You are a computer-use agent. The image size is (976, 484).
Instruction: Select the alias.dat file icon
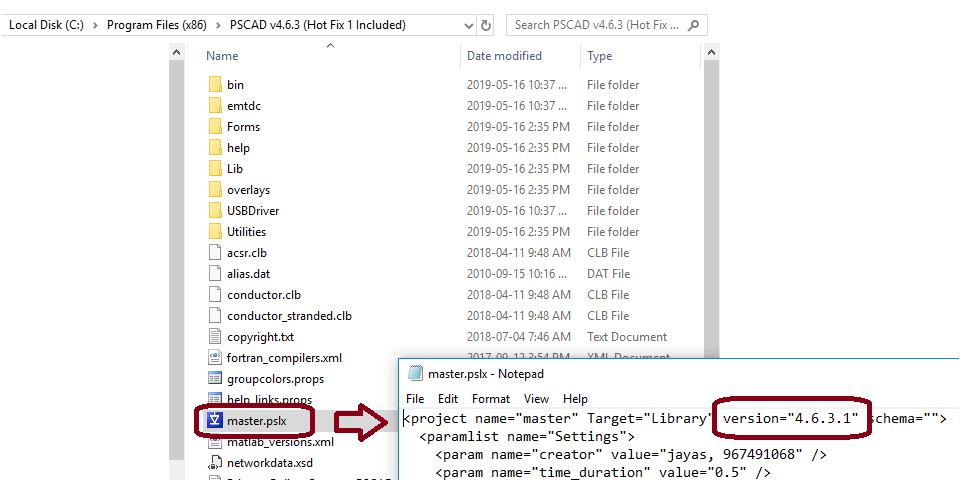click(215, 274)
